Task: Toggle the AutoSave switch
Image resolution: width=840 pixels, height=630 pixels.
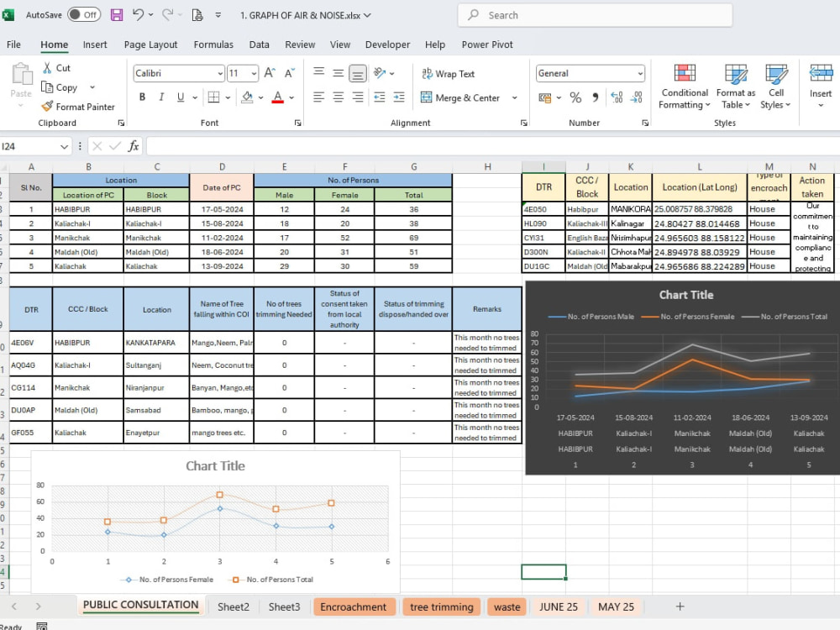Action: click(x=83, y=15)
